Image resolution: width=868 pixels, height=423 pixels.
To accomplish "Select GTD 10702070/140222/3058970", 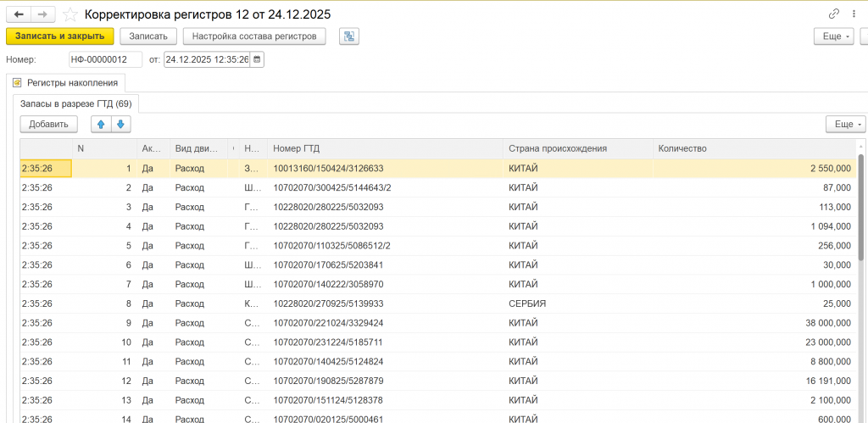I will (328, 285).
